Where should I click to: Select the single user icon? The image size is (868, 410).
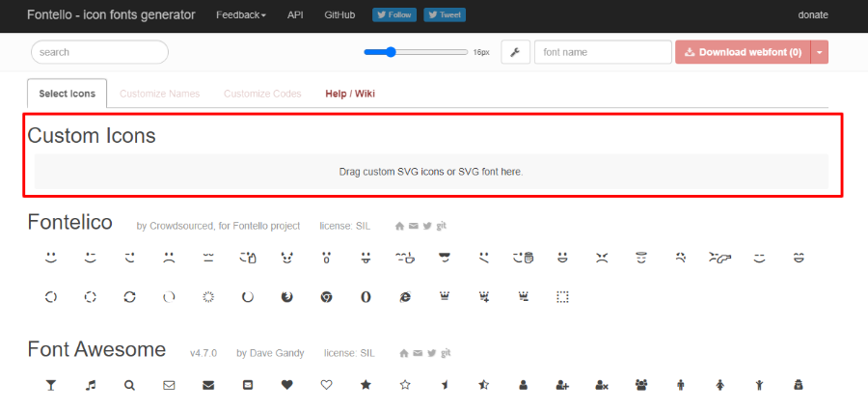(x=523, y=385)
